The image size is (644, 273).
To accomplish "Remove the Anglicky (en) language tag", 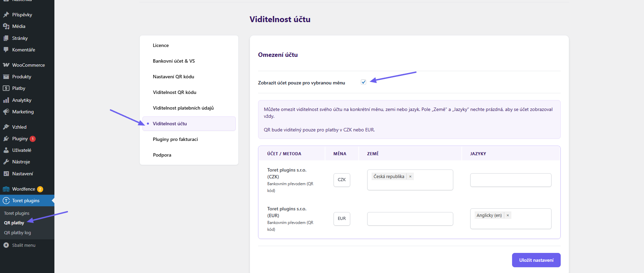I will (x=508, y=215).
